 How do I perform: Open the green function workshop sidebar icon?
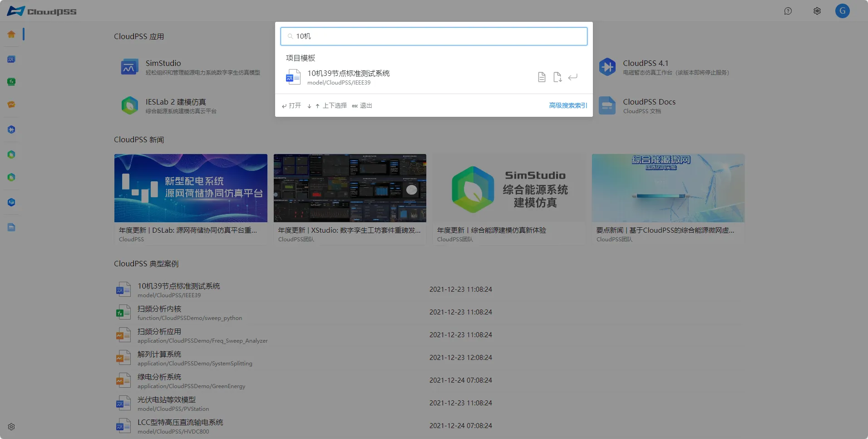tap(11, 82)
